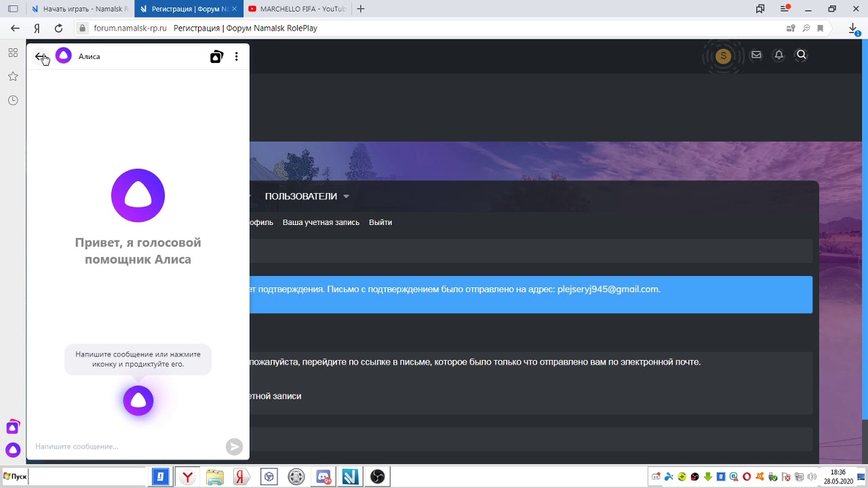Viewport: 868px width, 488px height.
Task: Open the 'Ваша учетная запись' link
Action: point(321,222)
